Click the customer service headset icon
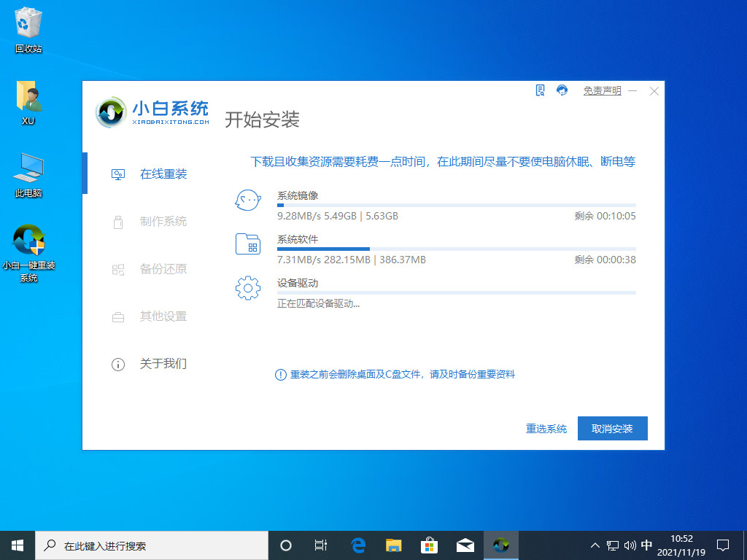The height and width of the screenshot is (560, 747). pyautogui.click(x=561, y=90)
